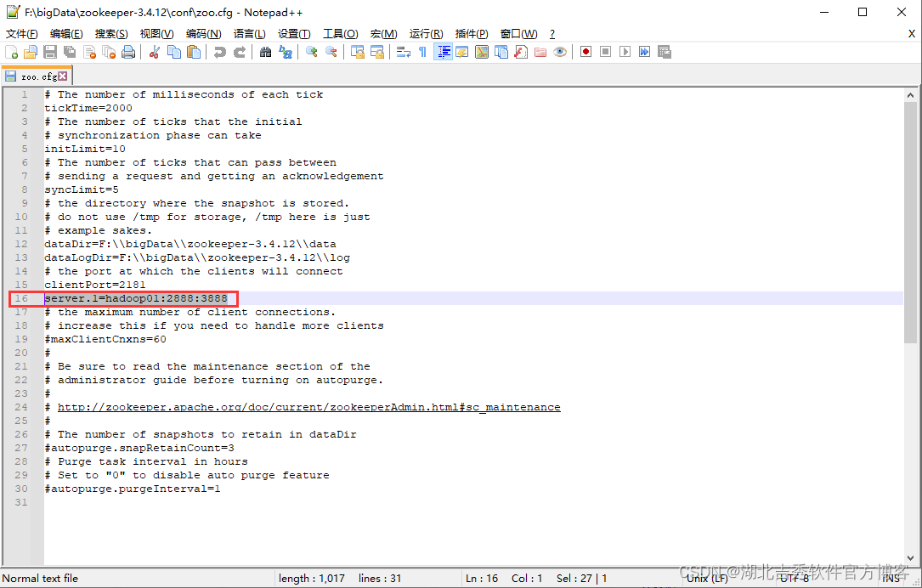Open the Replace dialog icon
922x588 pixels.
[x=286, y=53]
